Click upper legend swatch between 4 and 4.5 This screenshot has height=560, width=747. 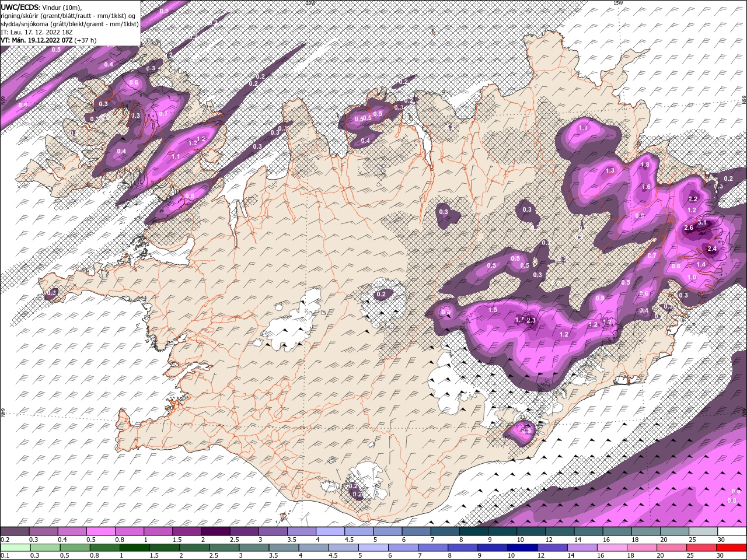pyautogui.click(x=330, y=531)
